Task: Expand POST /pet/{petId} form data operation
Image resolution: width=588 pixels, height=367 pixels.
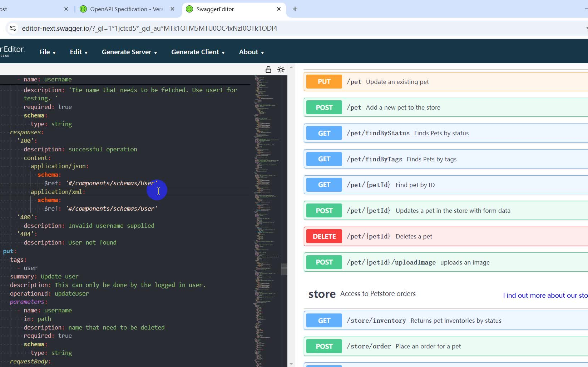Action: 446,211
